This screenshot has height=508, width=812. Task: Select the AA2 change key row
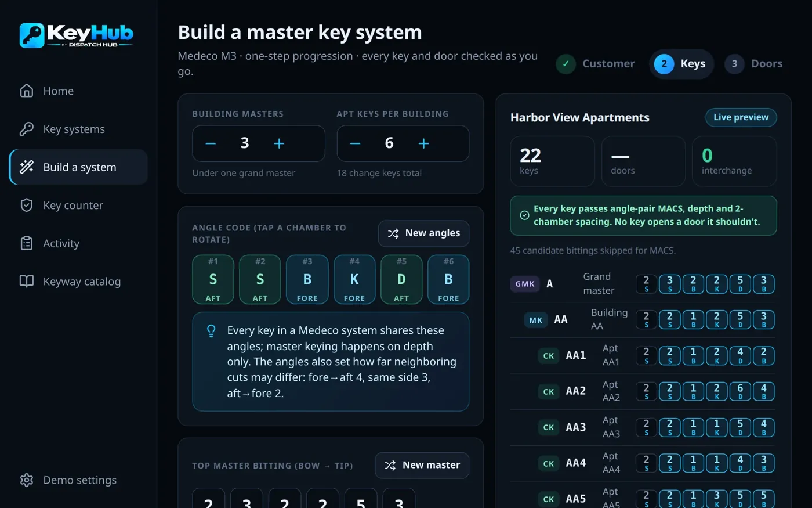(643, 391)
